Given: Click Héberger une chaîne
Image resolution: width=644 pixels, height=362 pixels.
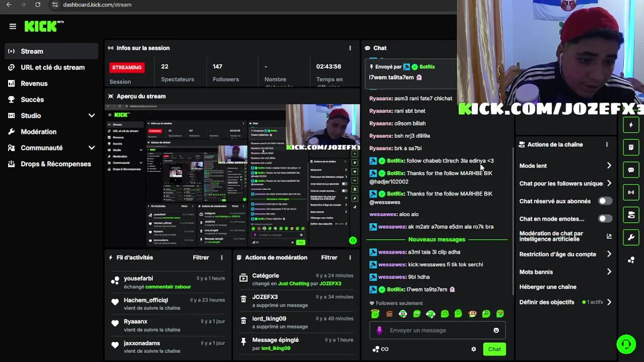Looking at the screenshot, I should [548, 287].
